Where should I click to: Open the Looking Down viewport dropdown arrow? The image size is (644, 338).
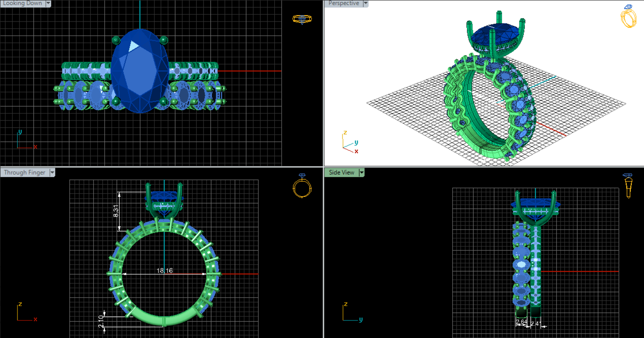(48, 4)
